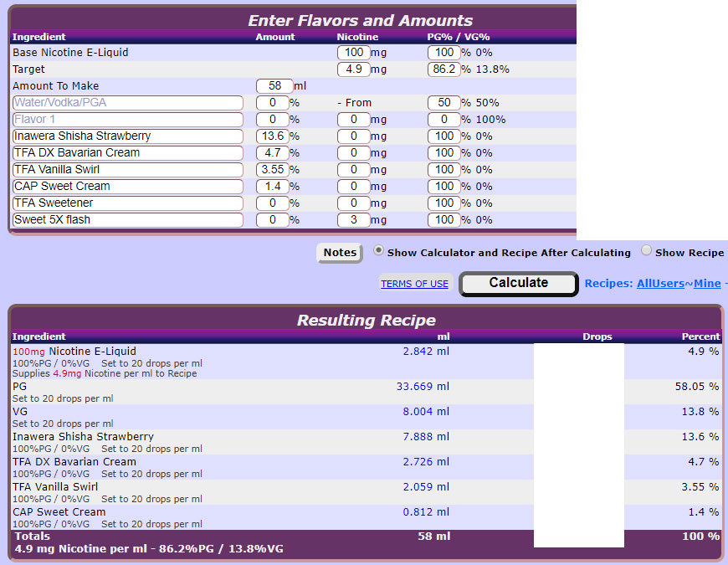
Task: Click the TFA Vanilla Swirl percent field
Action: pos(272,170)
